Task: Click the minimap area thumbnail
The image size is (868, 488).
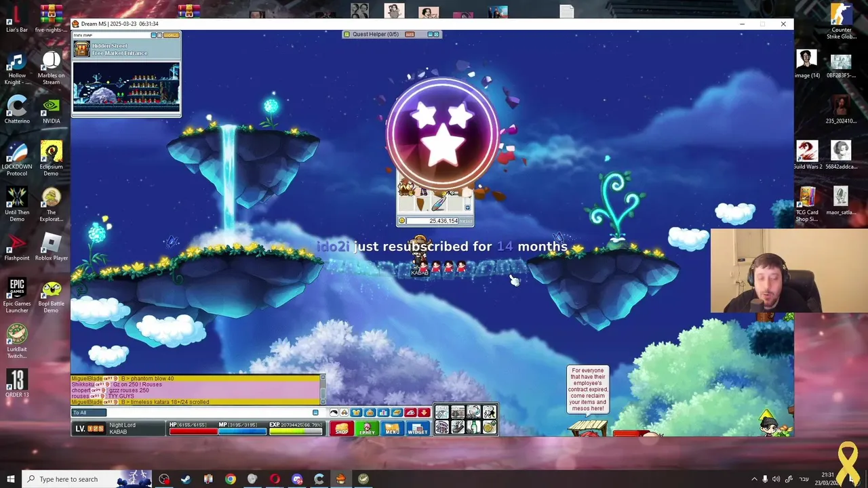Action: pyautogui.click(x=126, y=87)
